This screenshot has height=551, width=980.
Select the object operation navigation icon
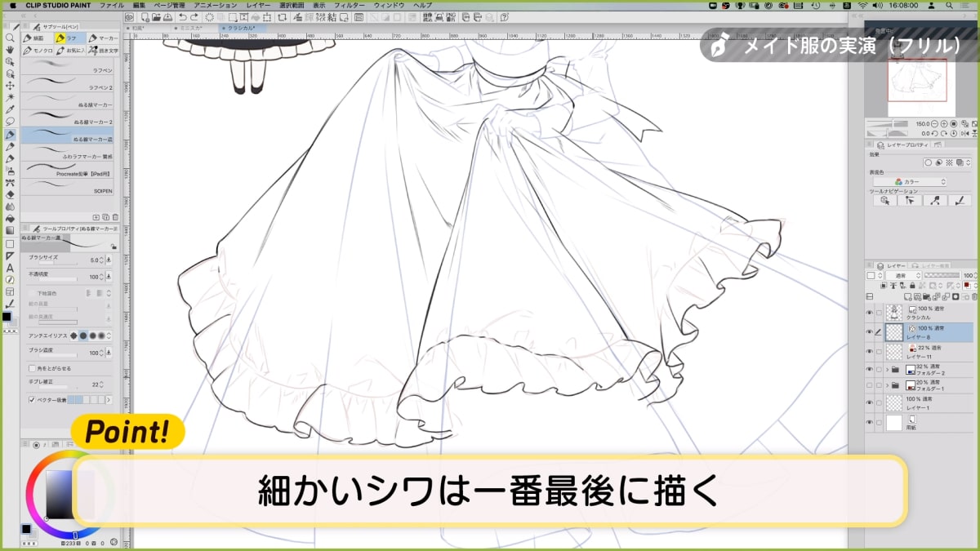point(884,201)
